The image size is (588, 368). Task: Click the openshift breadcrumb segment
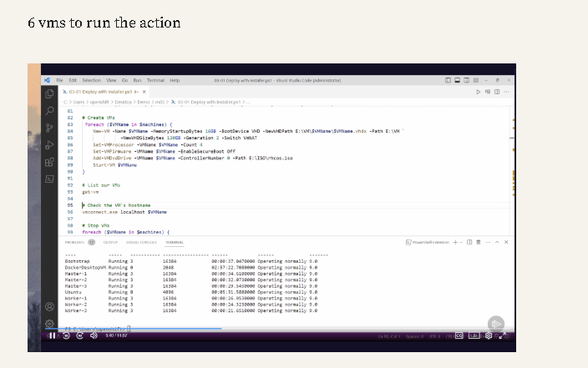click(x=99, y=102)
